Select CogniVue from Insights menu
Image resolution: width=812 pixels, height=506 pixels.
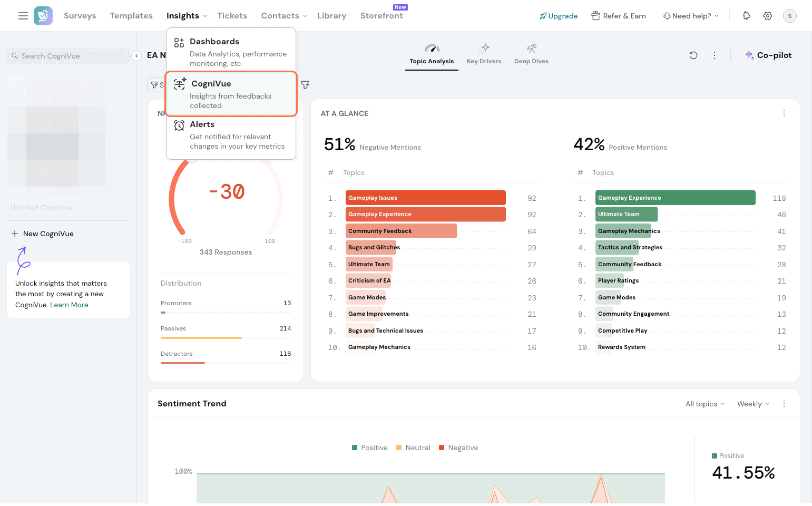(231, 94)
